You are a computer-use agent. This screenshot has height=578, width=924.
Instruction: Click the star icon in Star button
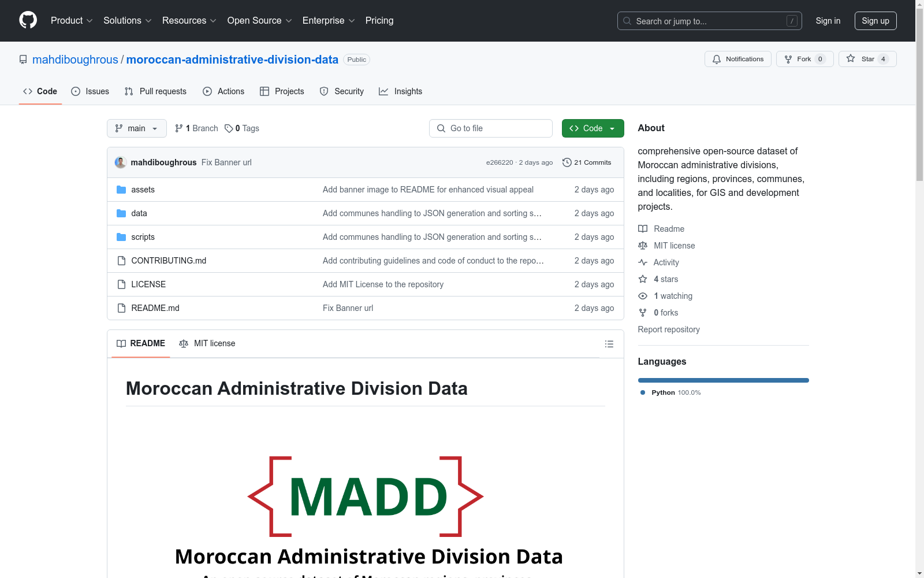pos(851,58)
